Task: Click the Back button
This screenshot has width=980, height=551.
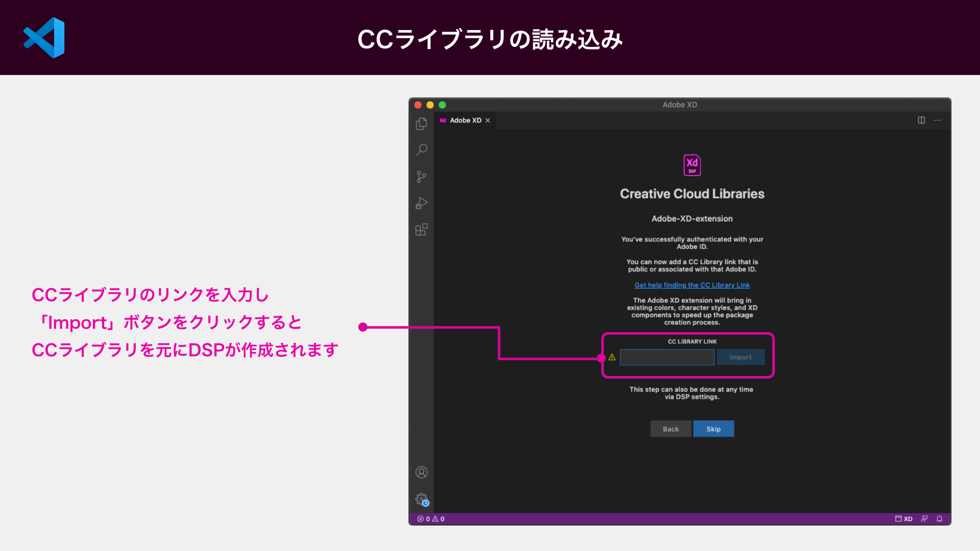Action: click(671, 429)
